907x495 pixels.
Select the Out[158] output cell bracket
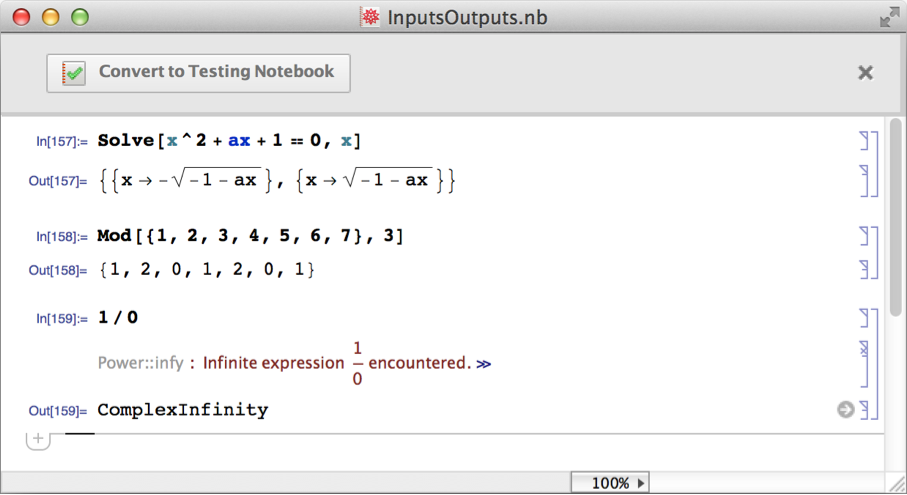point(864,270)
